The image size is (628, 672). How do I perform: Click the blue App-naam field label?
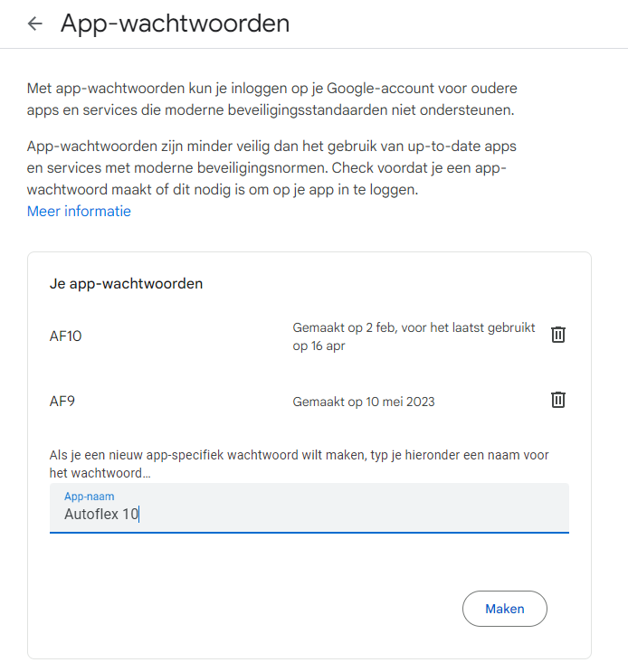point(90,497)
